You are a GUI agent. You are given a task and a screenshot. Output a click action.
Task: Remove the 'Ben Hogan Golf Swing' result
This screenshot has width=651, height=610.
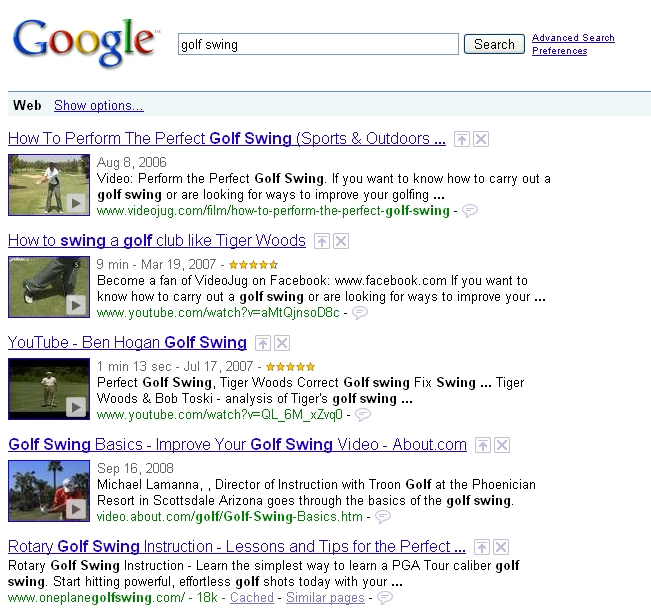282,343
